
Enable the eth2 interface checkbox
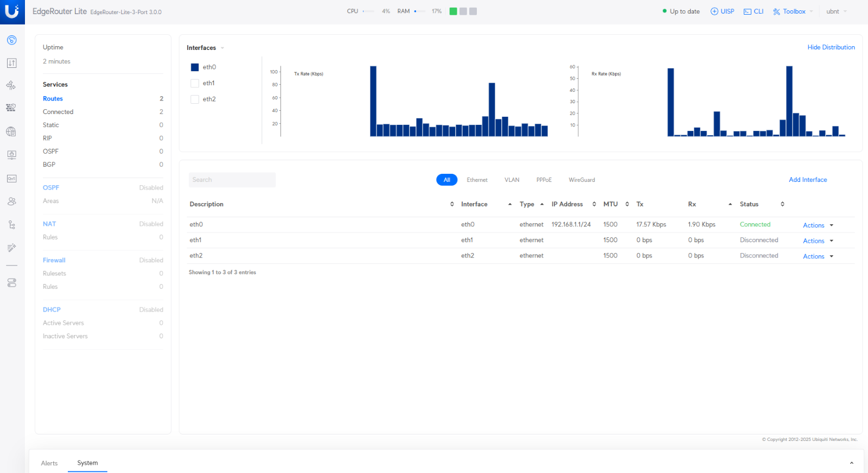tap(195, 99)
